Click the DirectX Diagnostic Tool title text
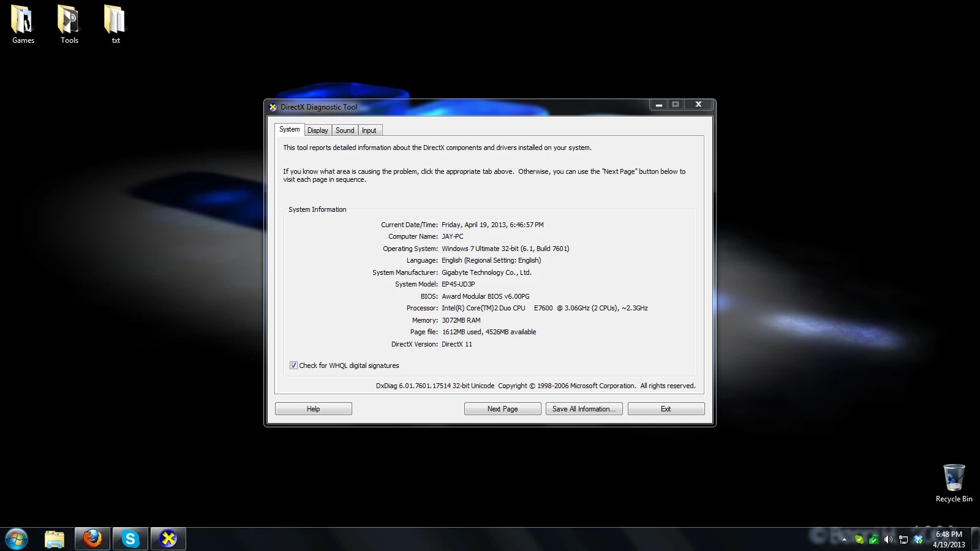980x551 pixels. 318,107
